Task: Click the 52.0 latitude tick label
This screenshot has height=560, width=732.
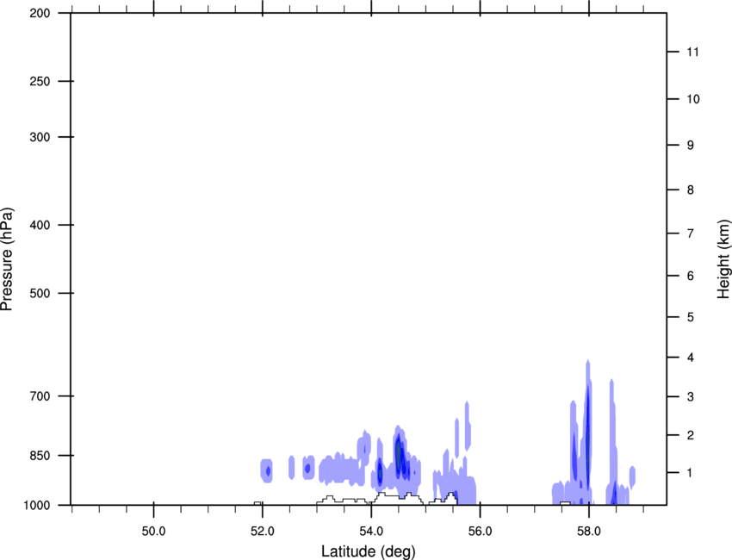Action: coord(263,532)
